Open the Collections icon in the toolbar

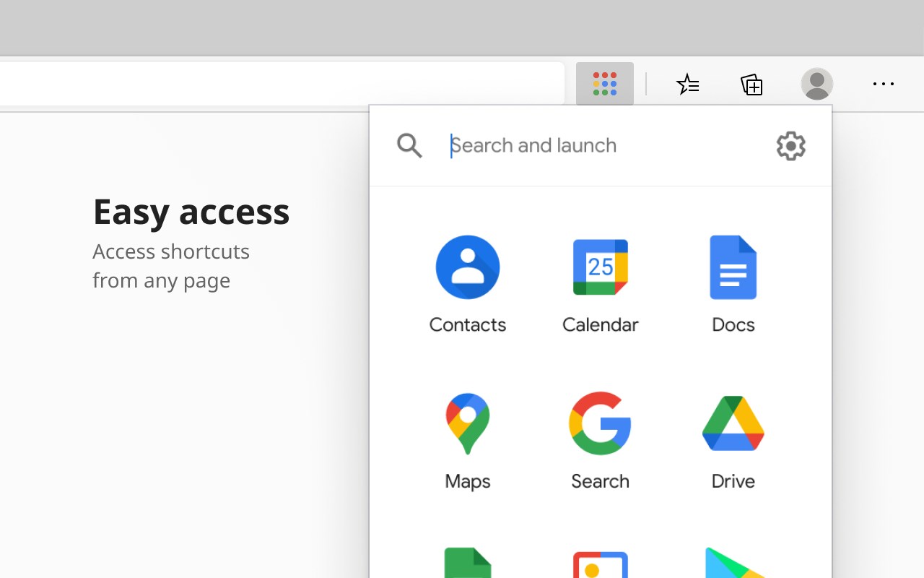751,85
